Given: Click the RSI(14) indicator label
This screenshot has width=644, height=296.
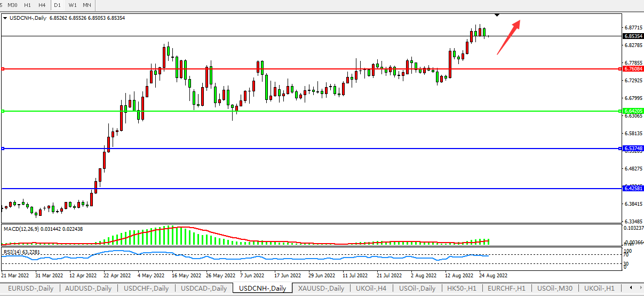Looking at the screenshot, I should [x=13, y=252].
